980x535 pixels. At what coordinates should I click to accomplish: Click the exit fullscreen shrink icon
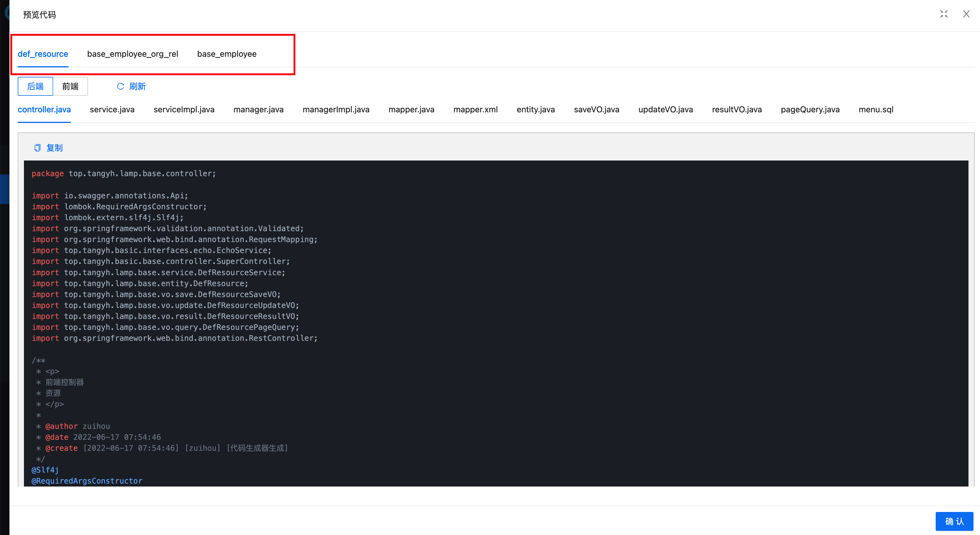(943, 14)
